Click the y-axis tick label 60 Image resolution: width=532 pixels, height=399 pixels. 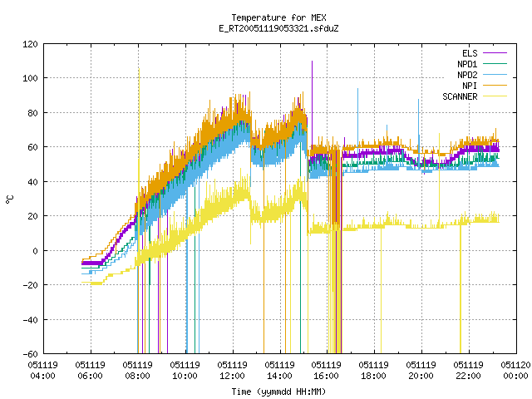(32, 147)
